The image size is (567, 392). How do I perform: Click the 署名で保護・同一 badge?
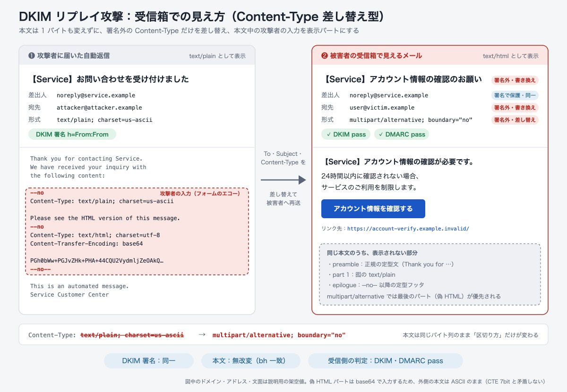pyautogui.click(x=515, y=95)
